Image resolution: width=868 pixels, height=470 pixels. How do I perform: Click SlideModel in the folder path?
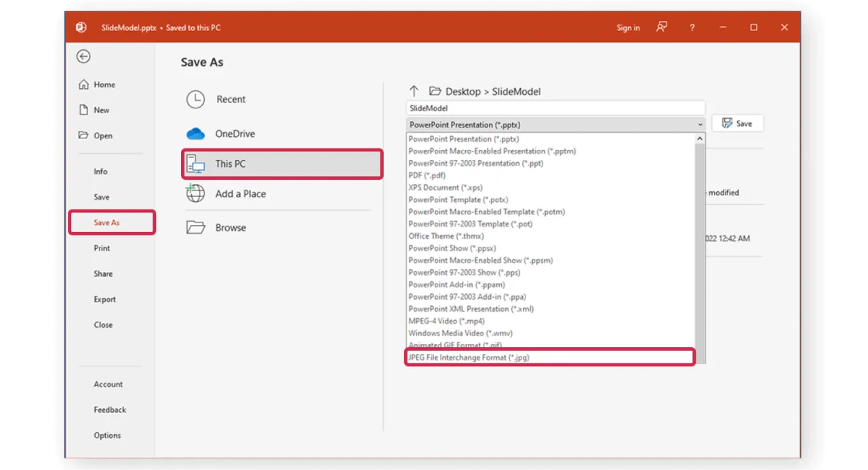516,92
